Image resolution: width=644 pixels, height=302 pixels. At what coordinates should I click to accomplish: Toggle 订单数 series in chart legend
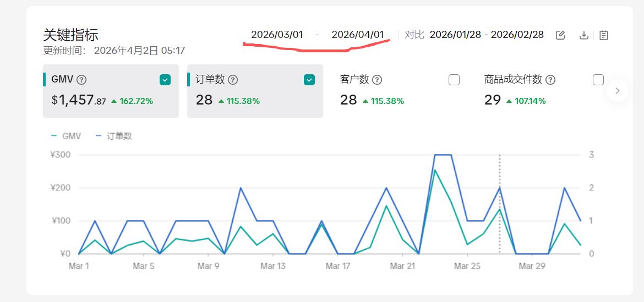[114, 136]
